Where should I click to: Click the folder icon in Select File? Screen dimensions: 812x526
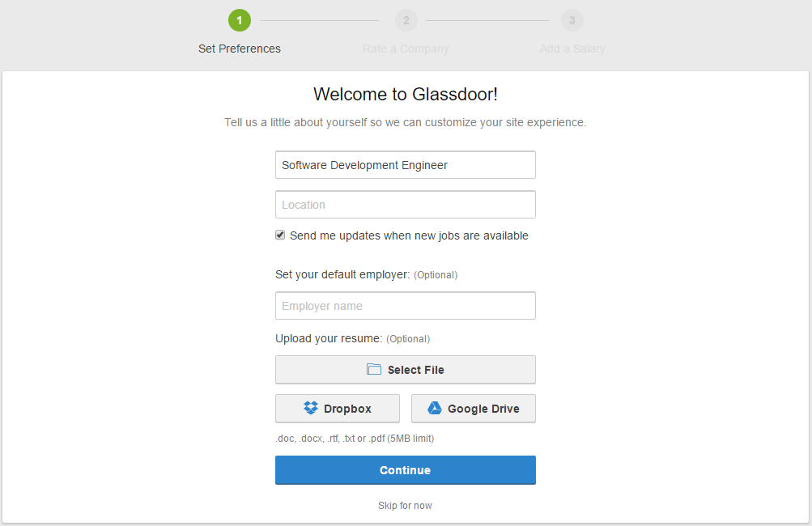coord(373,370)
